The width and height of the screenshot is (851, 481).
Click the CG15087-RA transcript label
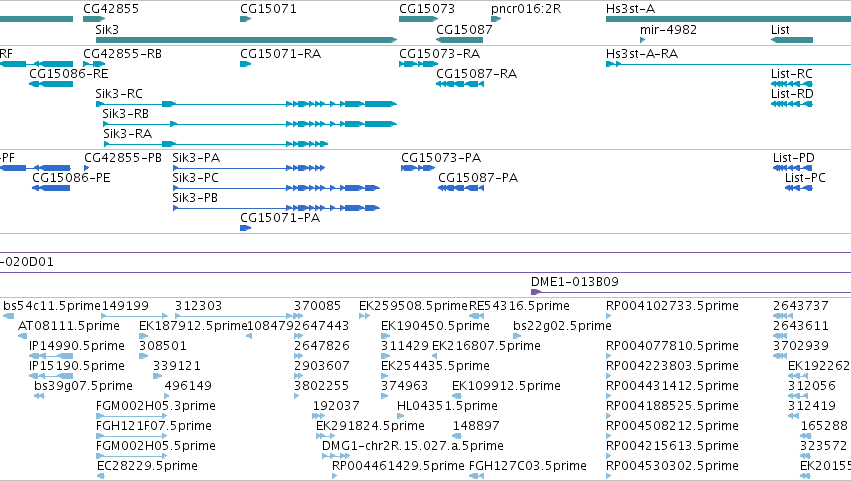click(477, 74)
